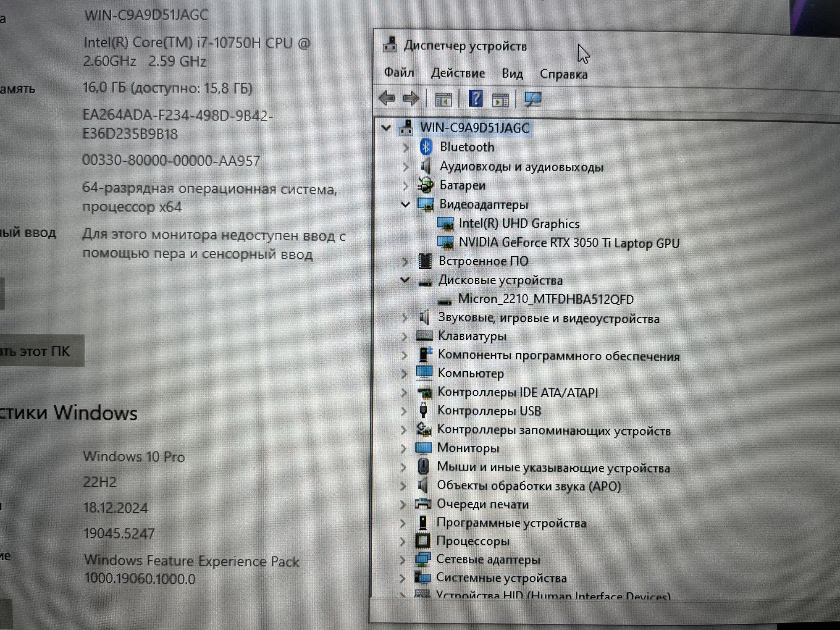Open the Файл menu
Screen dimensions: 840x630
pyautogui.click(x=399, y=73)
